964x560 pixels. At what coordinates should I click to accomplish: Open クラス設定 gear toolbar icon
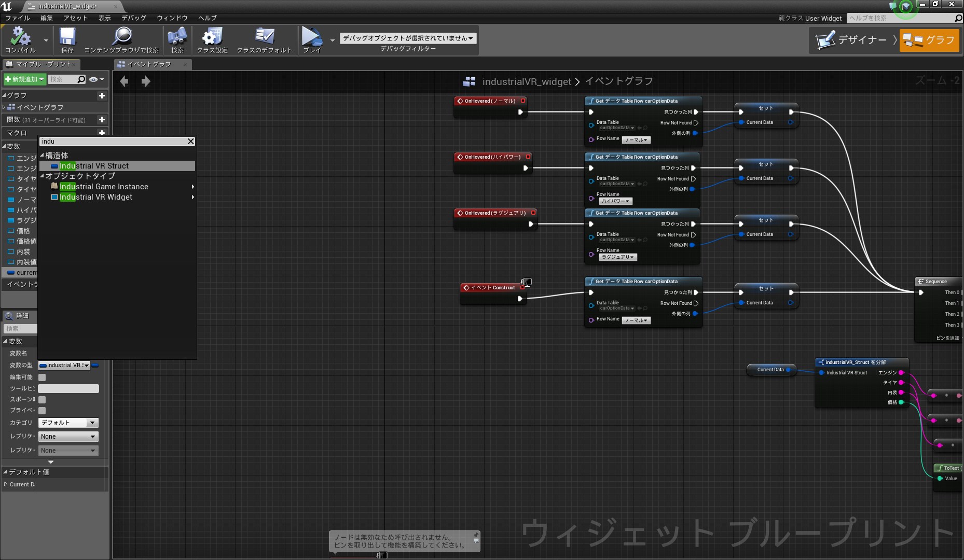pyautogui.click(x=212, y=40)
